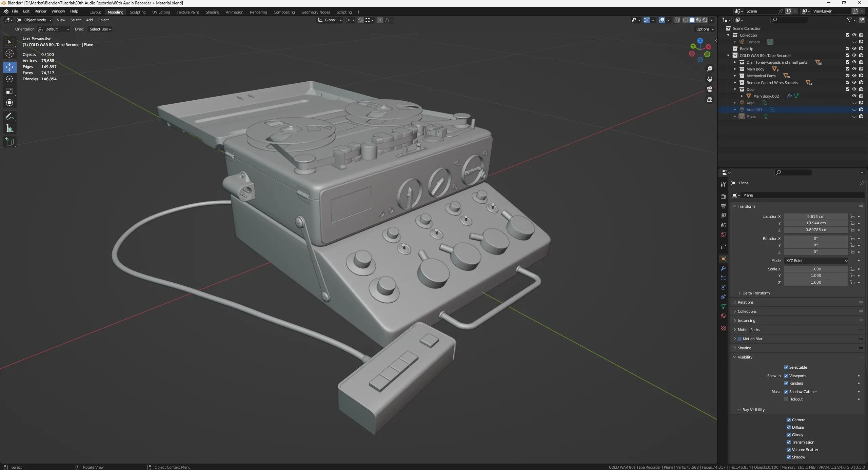Activate the Annotate pencil tool
Image resolution: width=868 pixels, height=470 pixels.
[9, 117]
